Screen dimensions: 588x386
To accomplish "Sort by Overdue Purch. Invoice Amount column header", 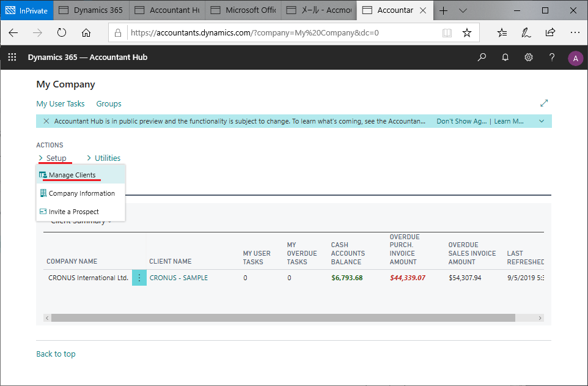I will pos(405,250).
